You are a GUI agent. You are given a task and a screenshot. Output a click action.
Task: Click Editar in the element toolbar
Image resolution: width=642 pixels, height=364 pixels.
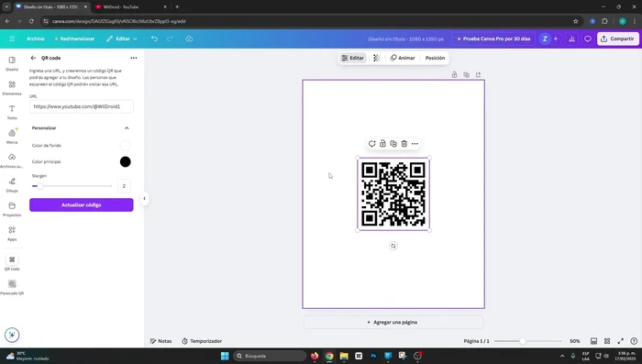[x=352, y=58]
